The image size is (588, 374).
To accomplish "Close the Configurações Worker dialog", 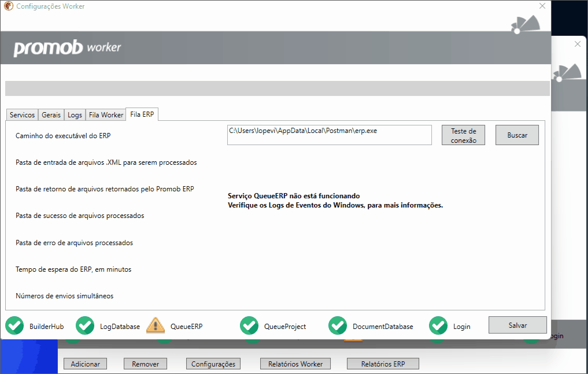I will coord(542,6).
